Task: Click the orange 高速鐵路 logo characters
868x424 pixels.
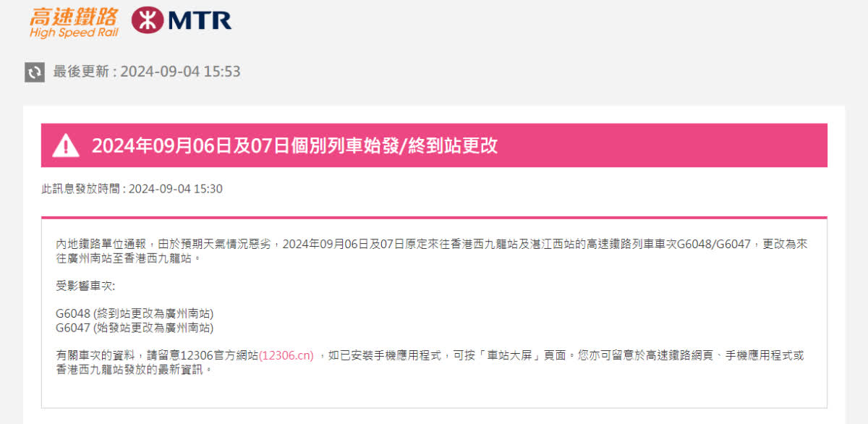Action: click(72, 17)
